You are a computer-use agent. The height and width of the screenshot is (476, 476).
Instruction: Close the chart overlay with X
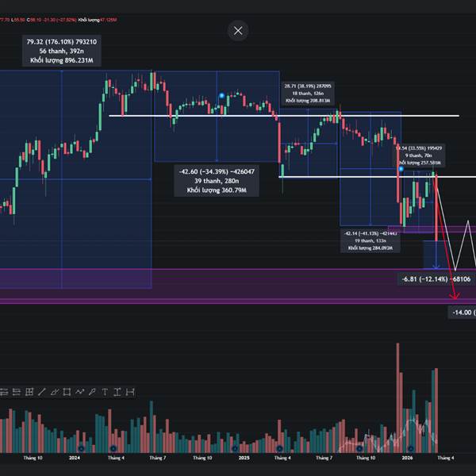(x=238, y=31)
